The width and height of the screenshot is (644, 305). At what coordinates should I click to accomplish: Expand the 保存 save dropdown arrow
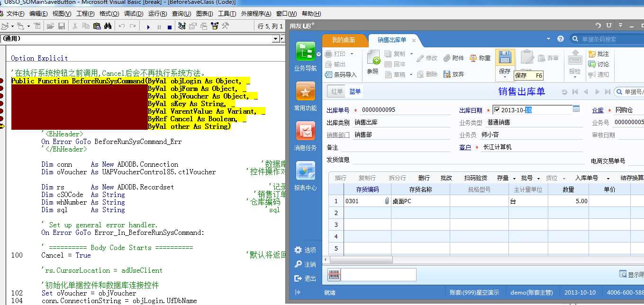(505, 78)
